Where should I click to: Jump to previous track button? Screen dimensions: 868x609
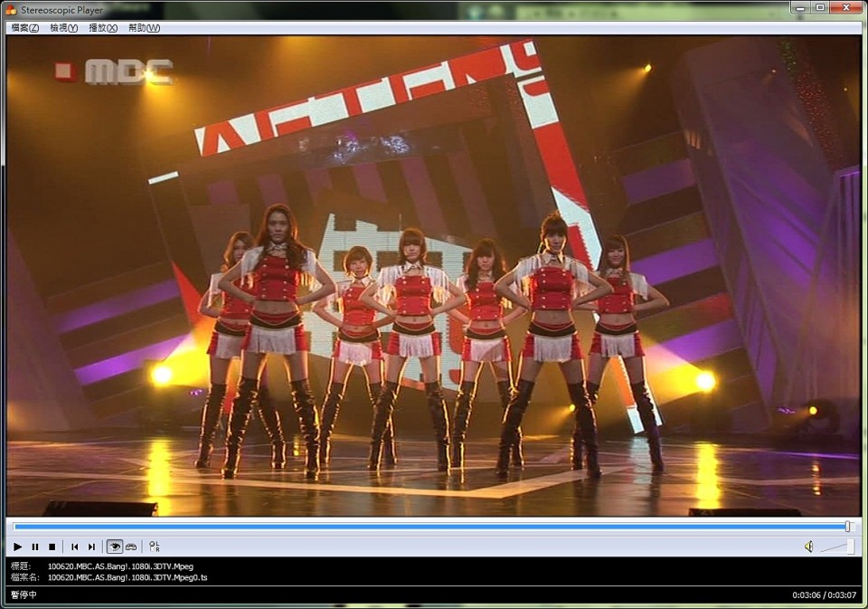(x=75, y=547)
